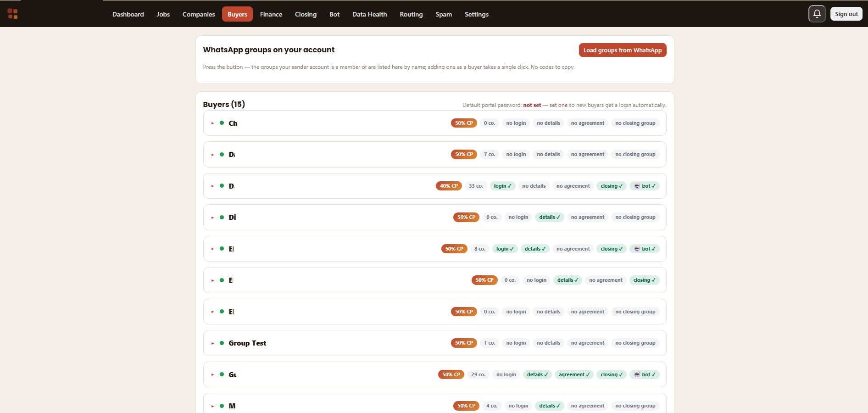Open the Spam page
868x413 pixels.
click(444, 14)
